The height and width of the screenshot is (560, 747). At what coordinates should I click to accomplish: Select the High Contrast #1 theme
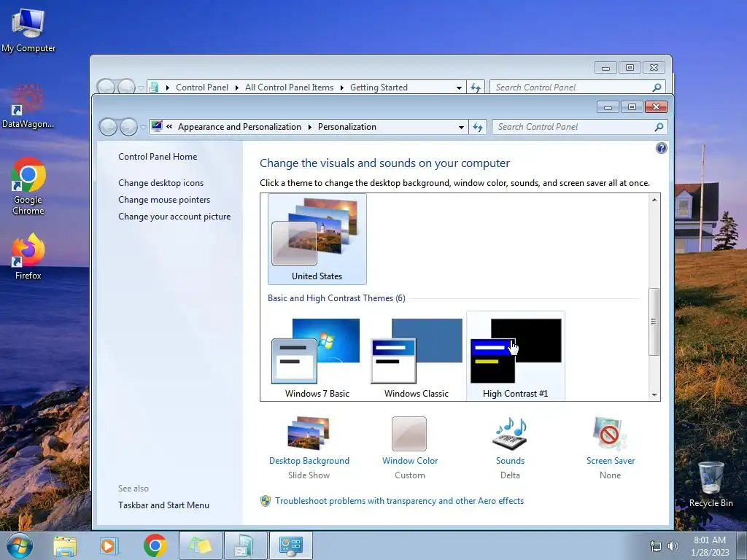click(516, 357)
